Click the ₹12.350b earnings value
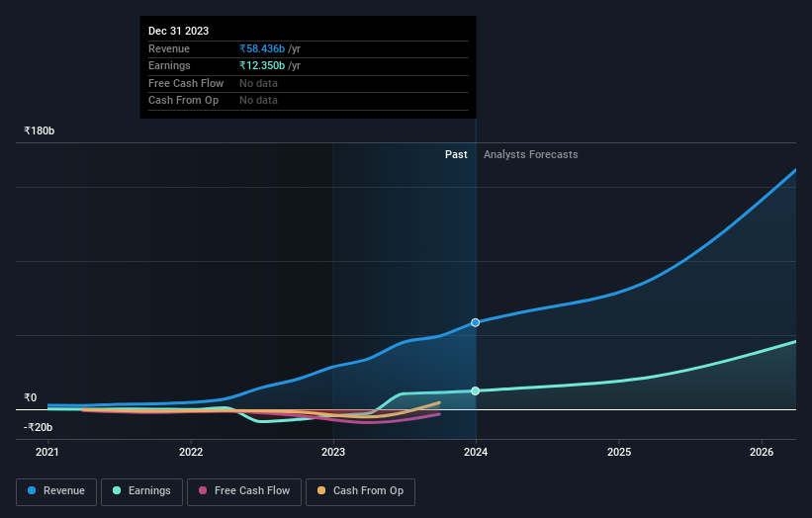812x518 pixels. pyautogui.click(x=262, y=65)
